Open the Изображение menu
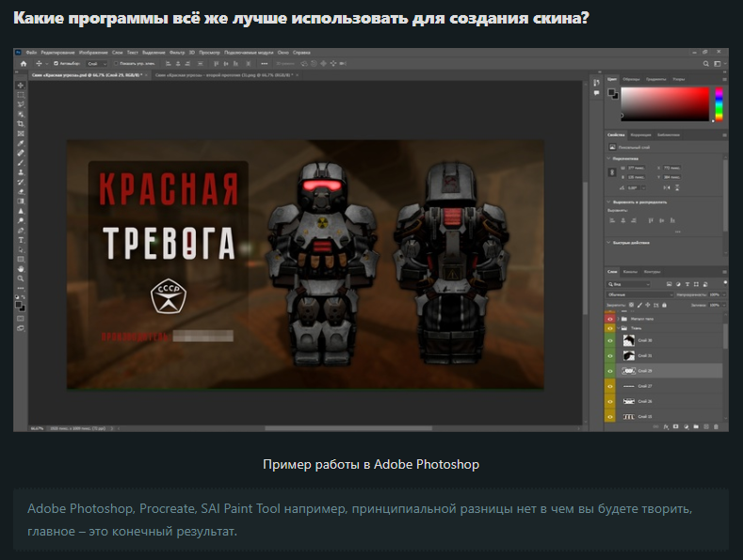Viewport: 743px width, 560px height. 93,53
